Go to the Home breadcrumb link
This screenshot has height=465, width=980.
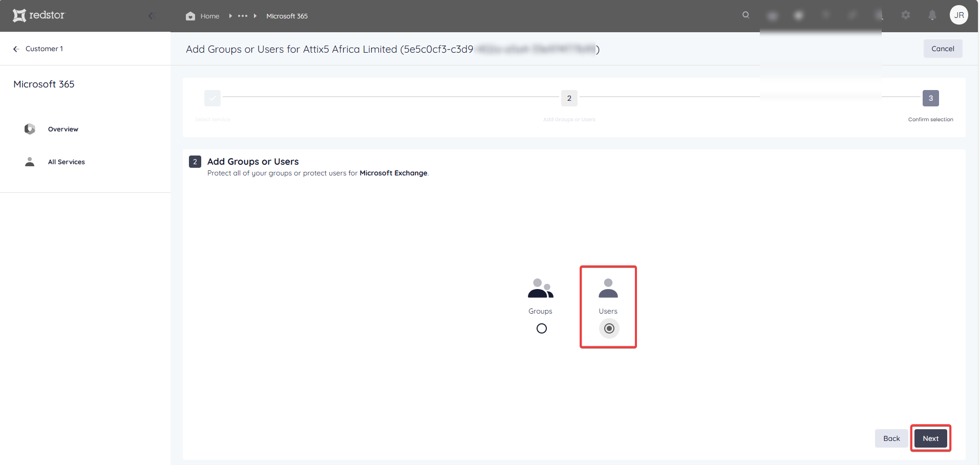210,16
